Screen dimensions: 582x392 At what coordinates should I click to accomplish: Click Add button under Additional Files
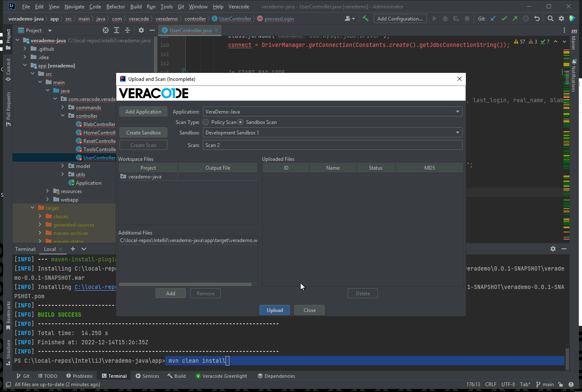171,294
